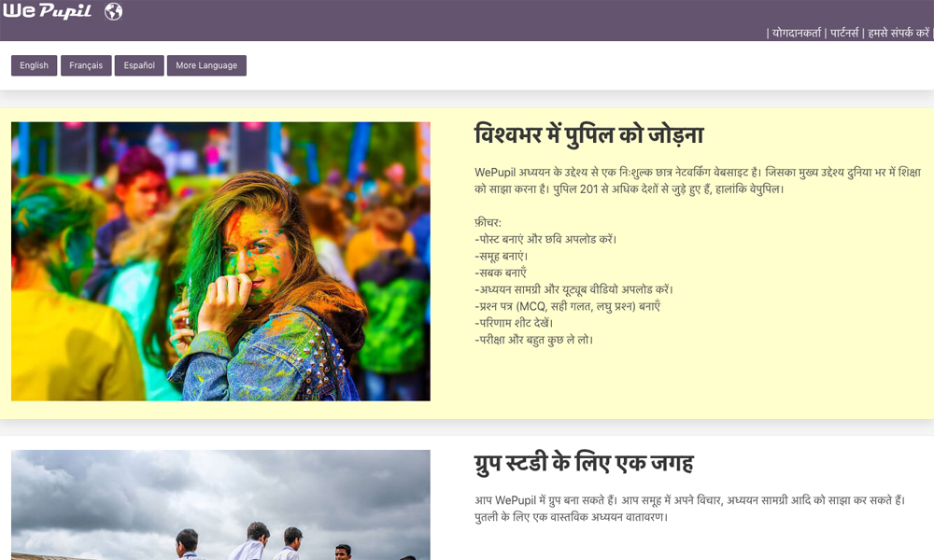The width and height of the screenshot is (934, 560).
Task: Click the students group photo
Action: (x=220, y=504)
